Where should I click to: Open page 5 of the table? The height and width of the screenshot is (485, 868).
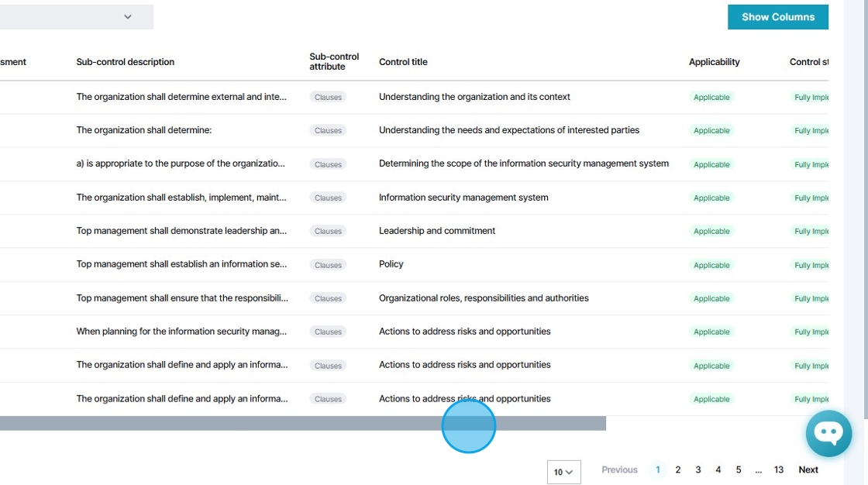(739, 470)
